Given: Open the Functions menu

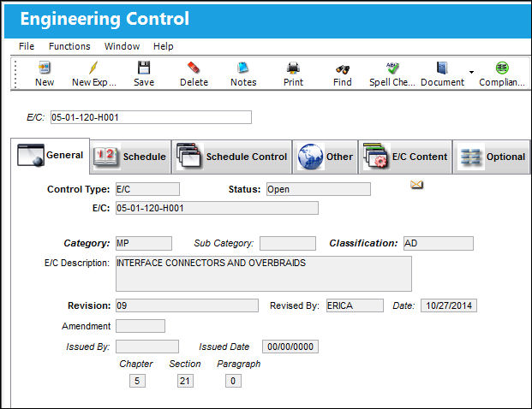Looking at the screenshot, I should (69, 46).
